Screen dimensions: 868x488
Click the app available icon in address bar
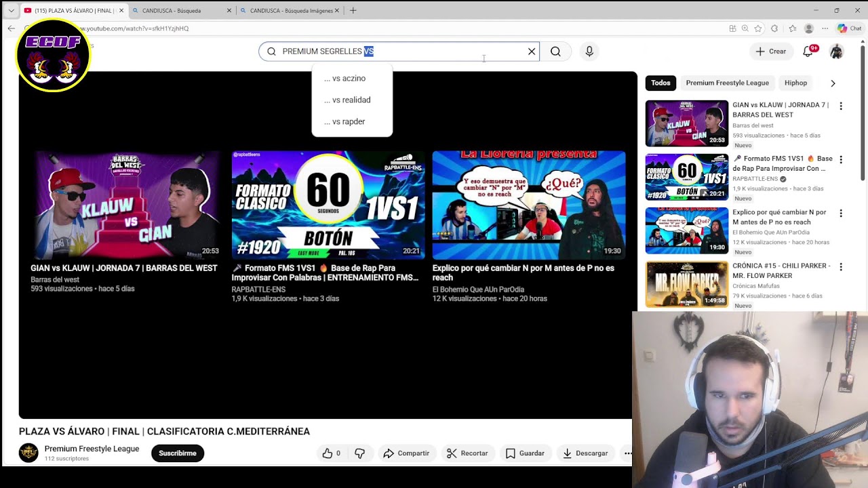[x=732, y=28]
